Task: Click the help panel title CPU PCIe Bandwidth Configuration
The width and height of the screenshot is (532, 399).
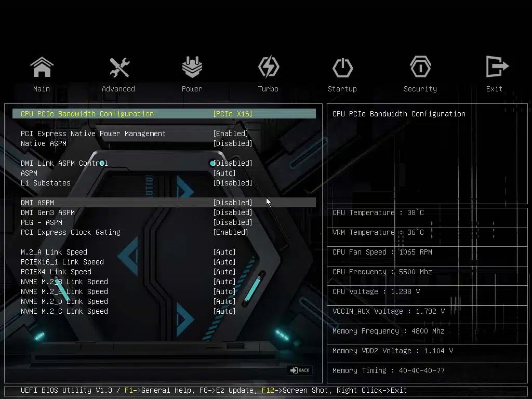Action: tap(398, 114)
